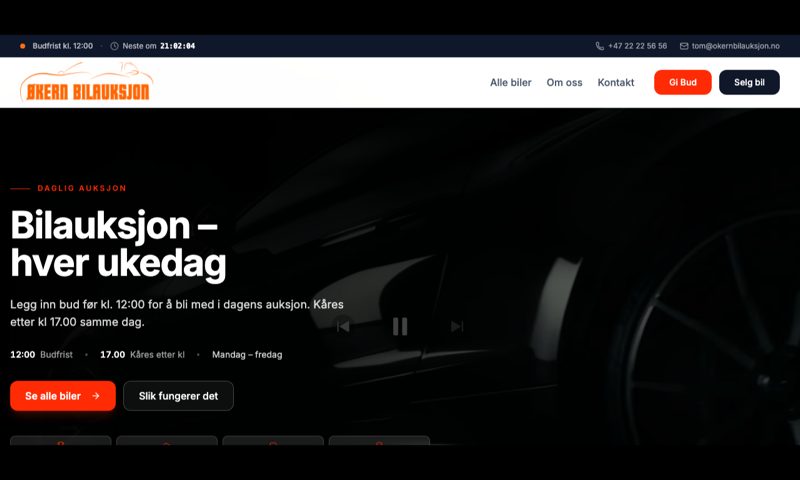Click the Neste om countdown timer
The image size is (800, 480).
click(x=177, y=46)
